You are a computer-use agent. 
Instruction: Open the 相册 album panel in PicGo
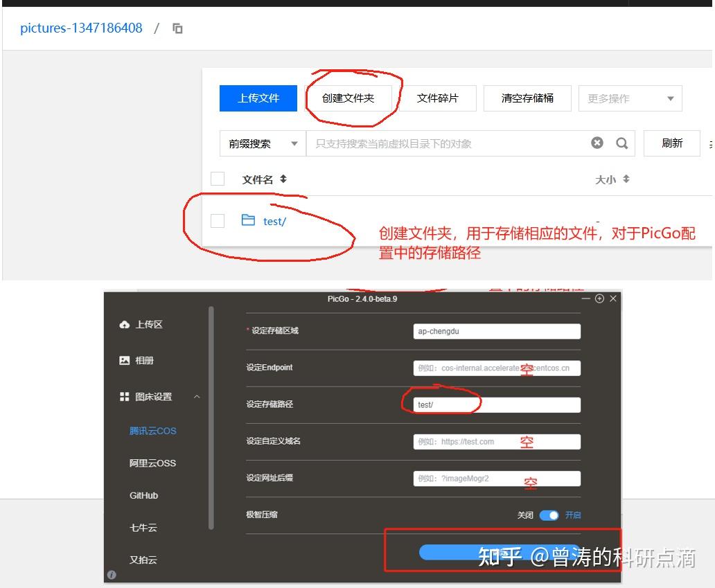(125, 359)
